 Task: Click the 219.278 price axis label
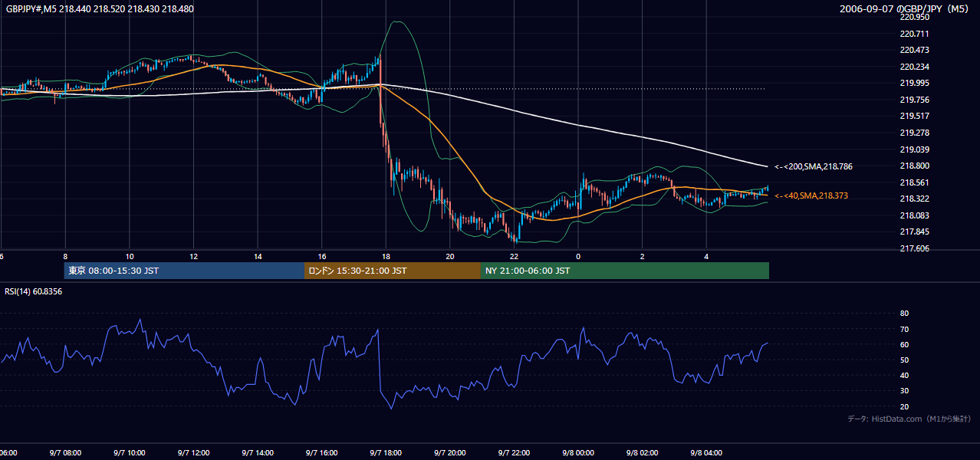pyautogui.click(x=914, y=133)
